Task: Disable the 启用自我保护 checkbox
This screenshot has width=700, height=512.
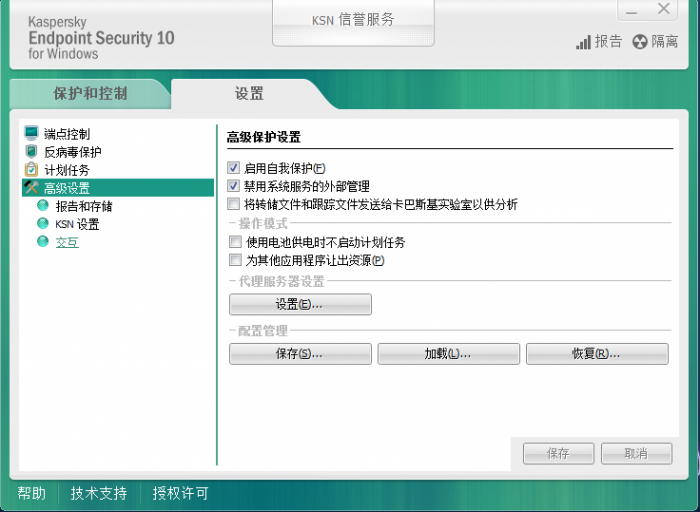Action: [233, 168]
